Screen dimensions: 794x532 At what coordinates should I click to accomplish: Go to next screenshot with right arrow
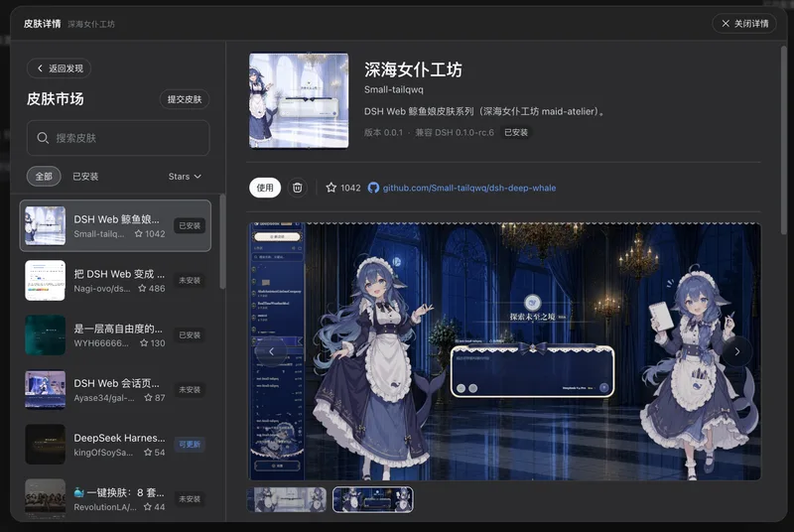(x=737, y=351)
